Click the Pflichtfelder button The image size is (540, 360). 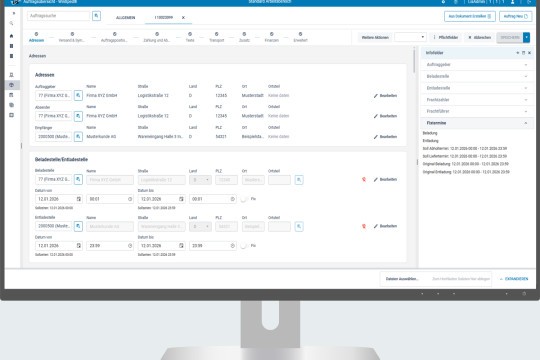pos(446,37)
